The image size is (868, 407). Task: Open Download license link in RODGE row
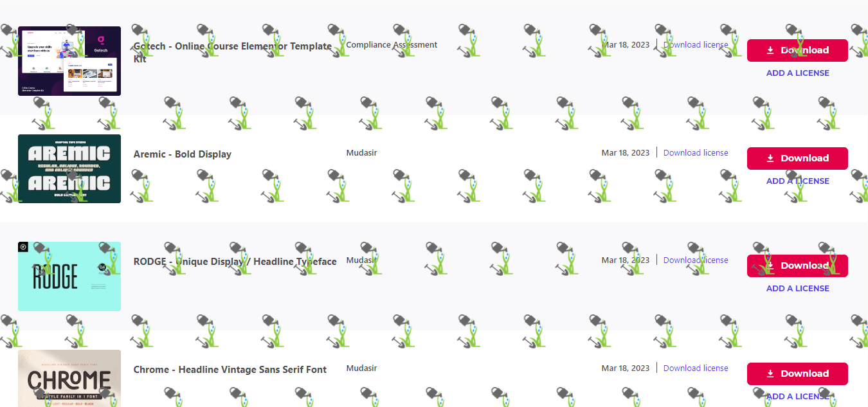(x=696, y=260)
